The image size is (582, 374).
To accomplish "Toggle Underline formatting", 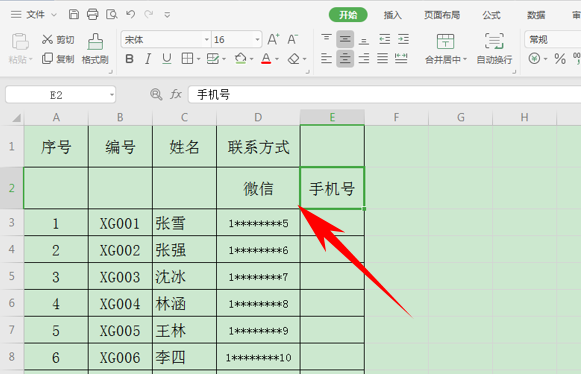I will (167, 59).
